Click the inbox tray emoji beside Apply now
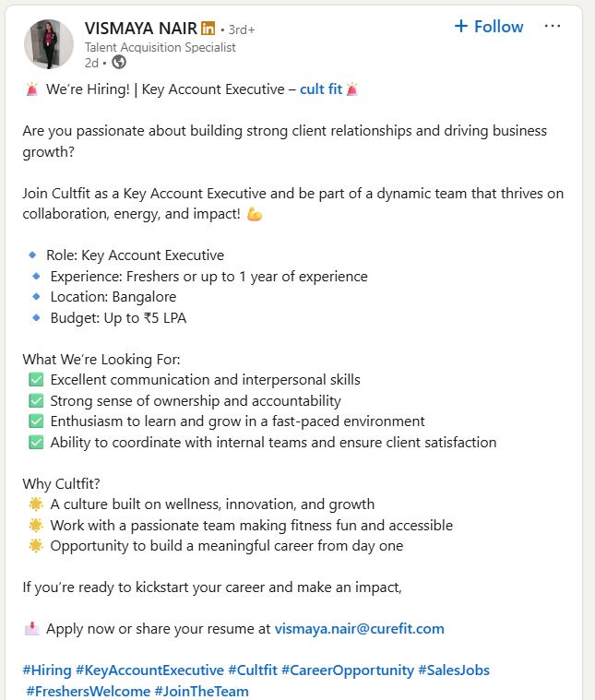Screen dimensions: 595x700 [x=31, y=629]
